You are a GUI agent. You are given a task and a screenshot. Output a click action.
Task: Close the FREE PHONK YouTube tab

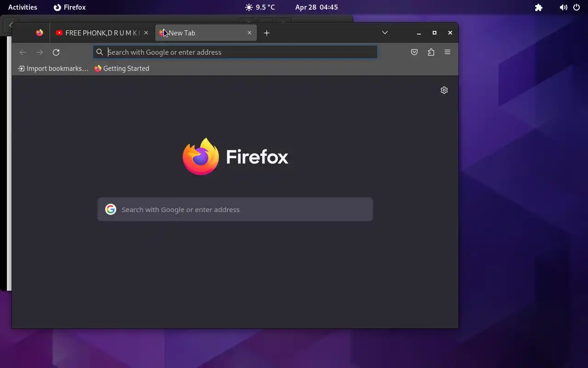(146, 33)
